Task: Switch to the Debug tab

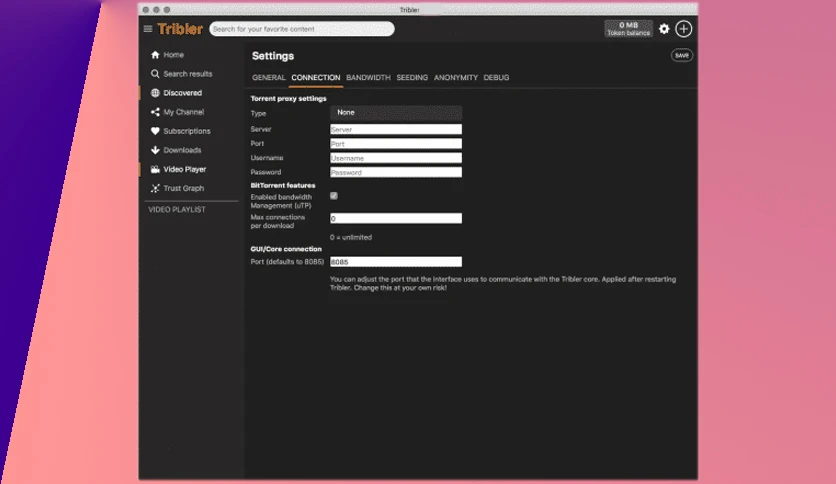Action: pyautogui.click(x=496, y=77)
